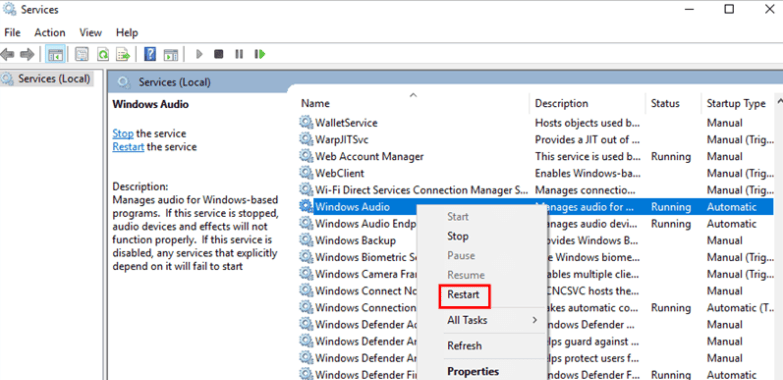Select Services (Local) in the console tree
783x380 pixels.
[54, 78]
